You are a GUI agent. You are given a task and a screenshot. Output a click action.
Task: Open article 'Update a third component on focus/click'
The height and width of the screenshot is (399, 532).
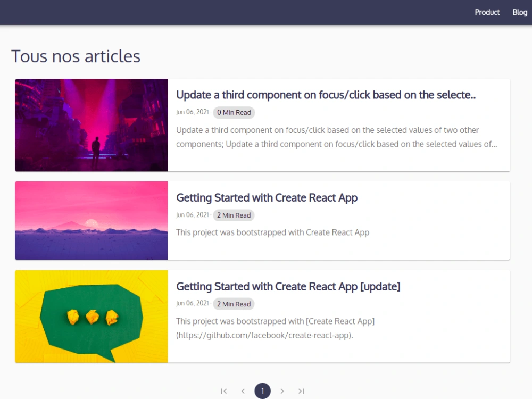tap(326, 95)
